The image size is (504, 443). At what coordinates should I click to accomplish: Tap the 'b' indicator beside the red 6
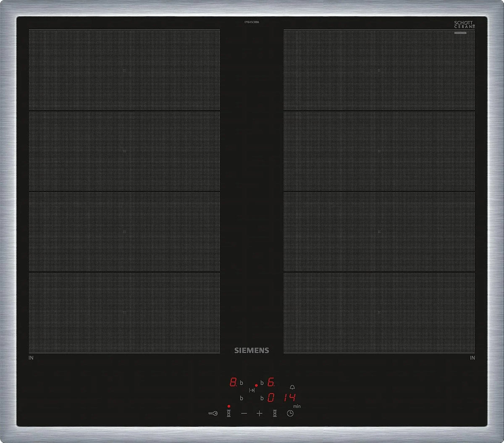coord(262,383)
